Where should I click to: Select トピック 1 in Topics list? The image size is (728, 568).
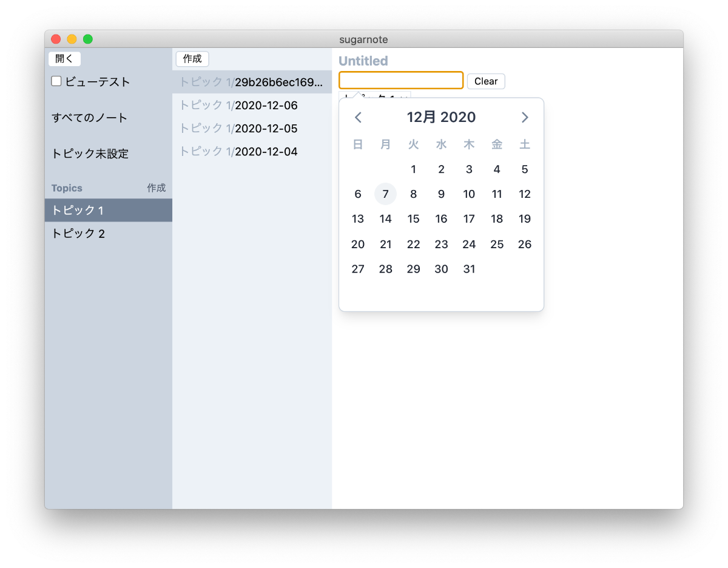coord(109,210)
